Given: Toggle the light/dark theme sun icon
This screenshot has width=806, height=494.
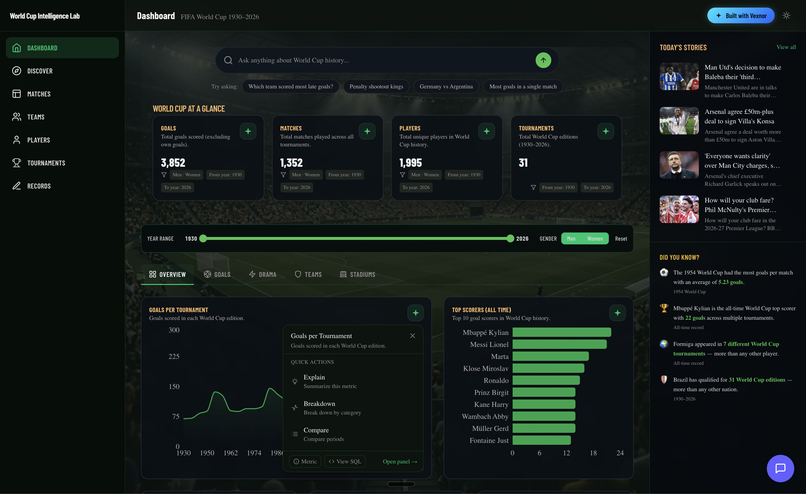Looking at the screenshot, I should [786, 15].
